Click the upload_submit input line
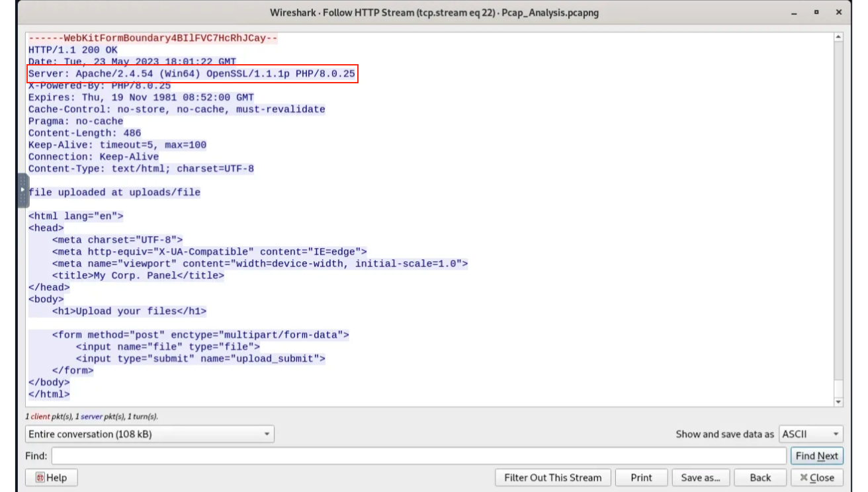 [200, 359]
